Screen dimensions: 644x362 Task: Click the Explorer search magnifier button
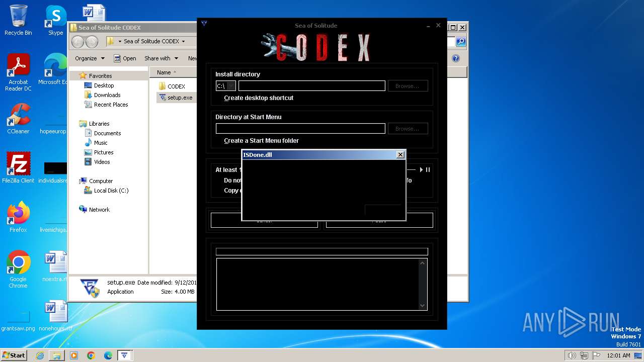pyautogui.click(x=460, y=41)
